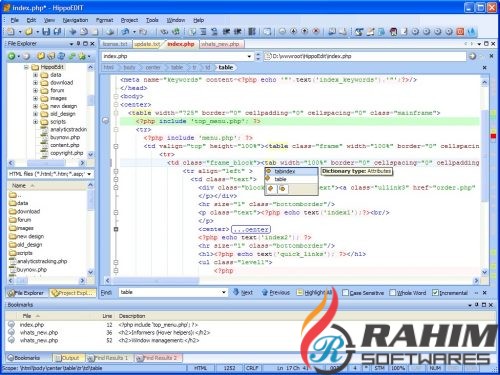Pin the File Explorer panel

[78, 43]
